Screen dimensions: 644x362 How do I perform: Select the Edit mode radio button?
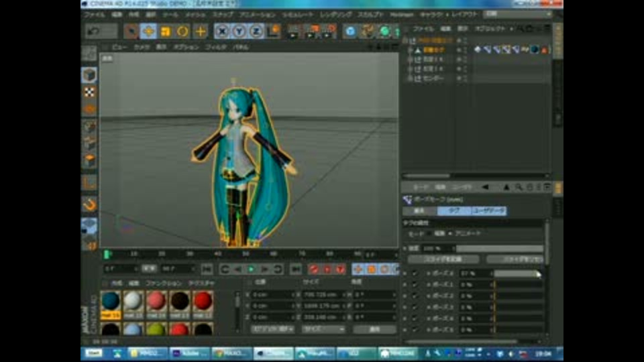[429, 233]
